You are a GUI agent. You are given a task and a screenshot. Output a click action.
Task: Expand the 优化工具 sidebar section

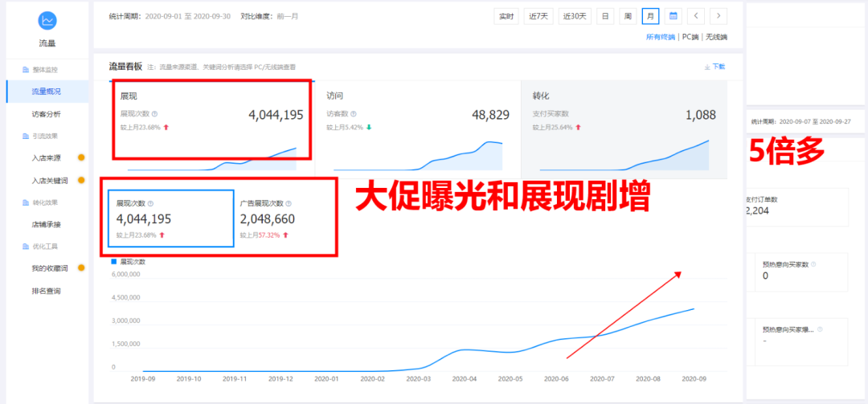coord(44,247)
